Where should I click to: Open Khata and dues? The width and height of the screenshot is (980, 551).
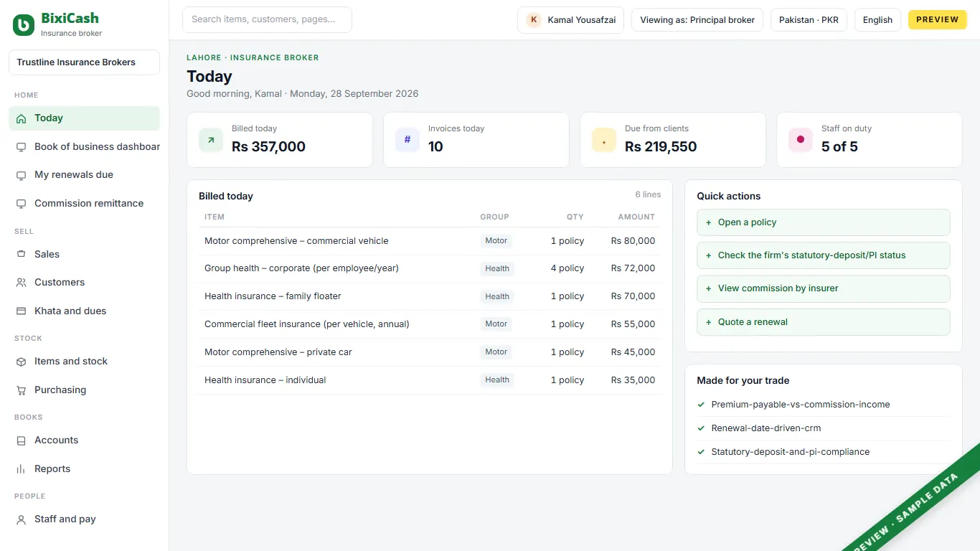pyautogui.click(x=84, y=311)
